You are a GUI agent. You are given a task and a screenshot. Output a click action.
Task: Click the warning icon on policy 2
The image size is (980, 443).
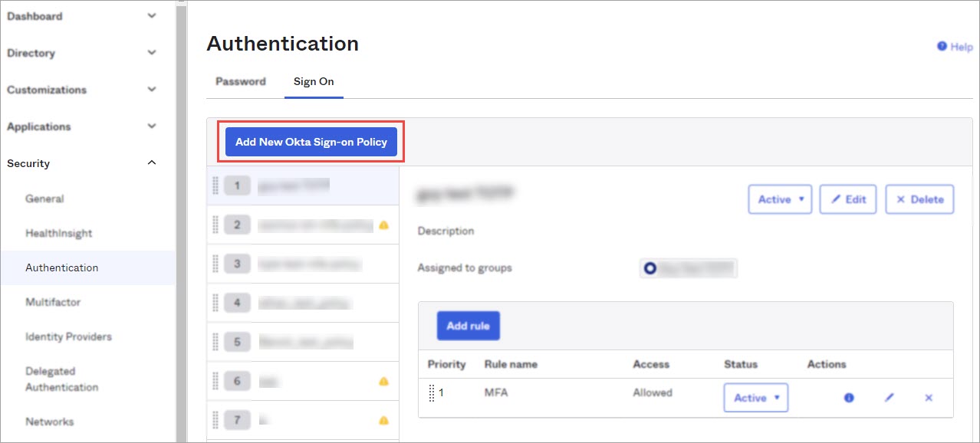pos(384,225)
